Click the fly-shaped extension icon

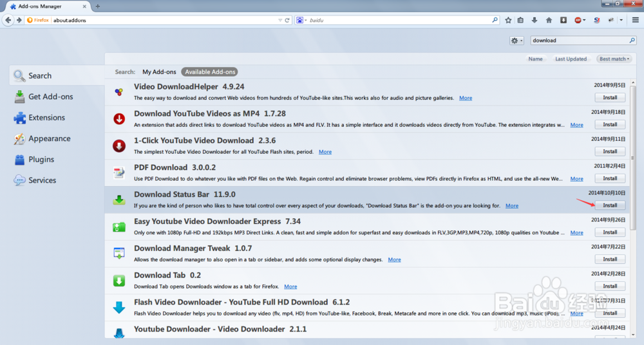pos(611,20)
